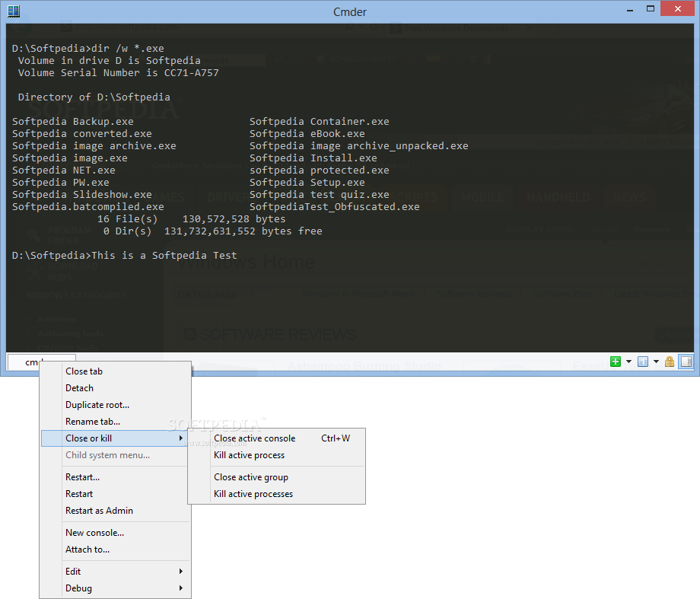The width and height of the screenshot is (700, 599).
Task: Choose Kill active processes
Action: point(276,494)
